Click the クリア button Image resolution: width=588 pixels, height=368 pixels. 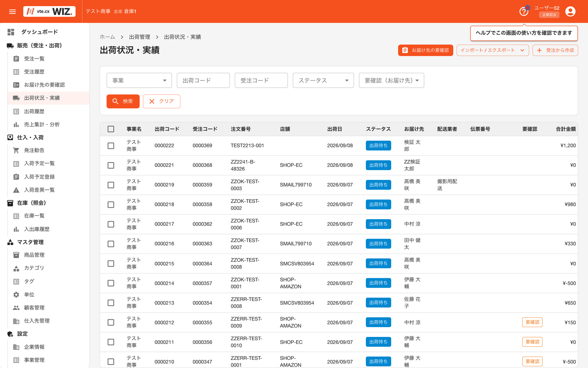pyautogui.click(x=162, y=101)
